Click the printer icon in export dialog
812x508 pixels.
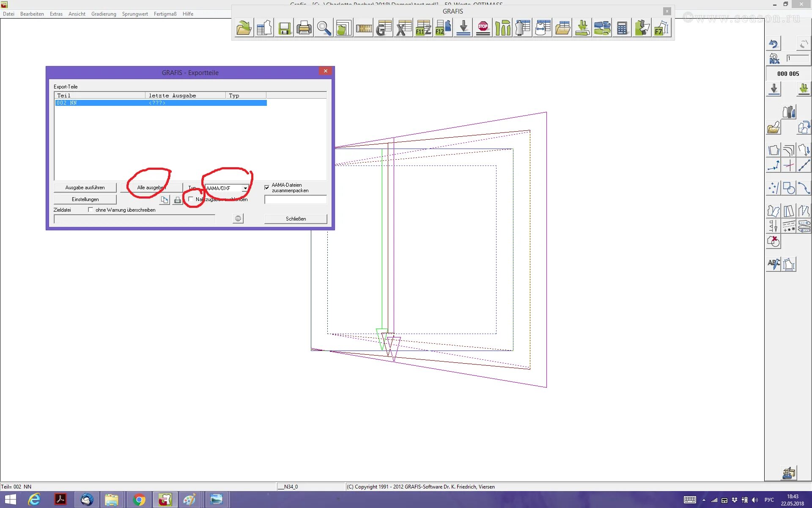[178, 200]
